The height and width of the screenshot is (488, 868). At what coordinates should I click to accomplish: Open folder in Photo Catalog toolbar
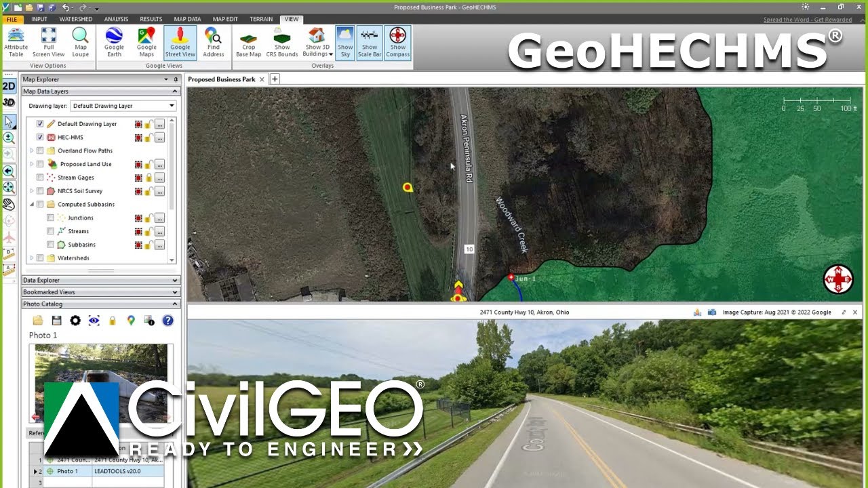[x=38, y=321]
